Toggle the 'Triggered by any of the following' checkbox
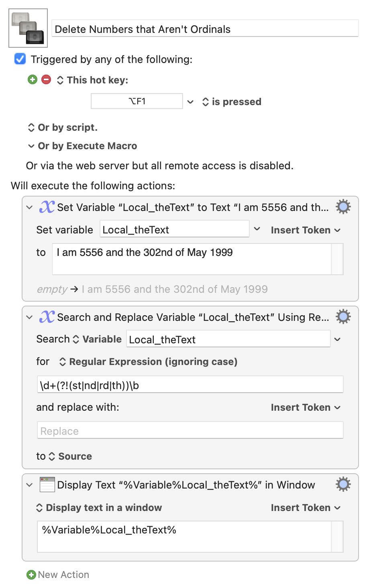The height and width of the screenshot is (588, 367). (20, 59)
